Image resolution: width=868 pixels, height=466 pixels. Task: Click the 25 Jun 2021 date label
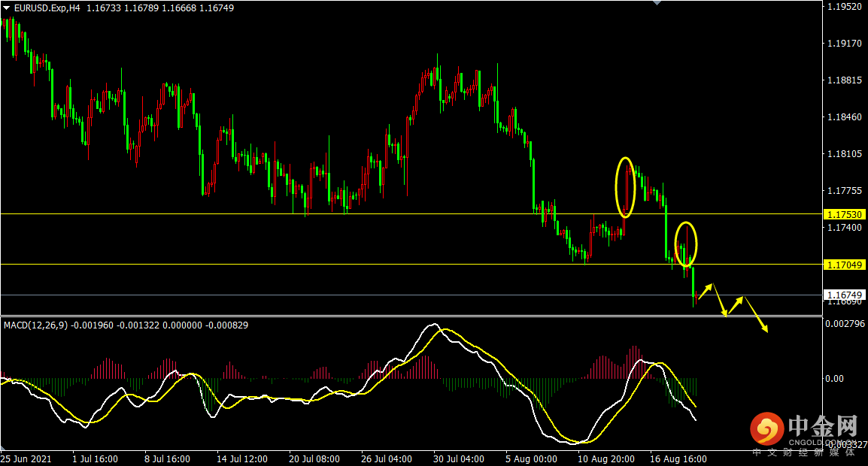[x=27, y=458]
